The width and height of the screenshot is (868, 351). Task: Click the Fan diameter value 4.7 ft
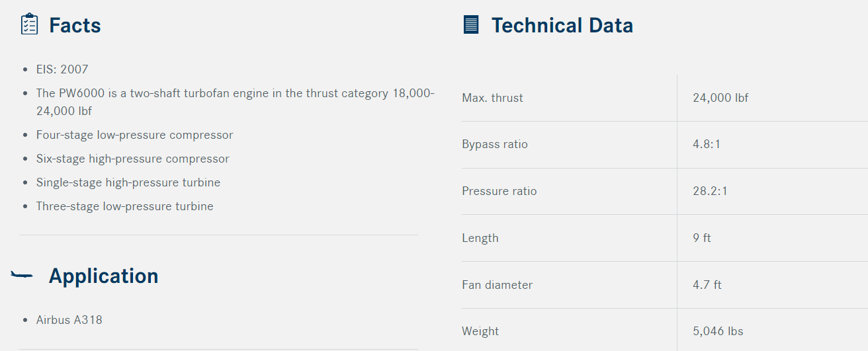(707, 285)
